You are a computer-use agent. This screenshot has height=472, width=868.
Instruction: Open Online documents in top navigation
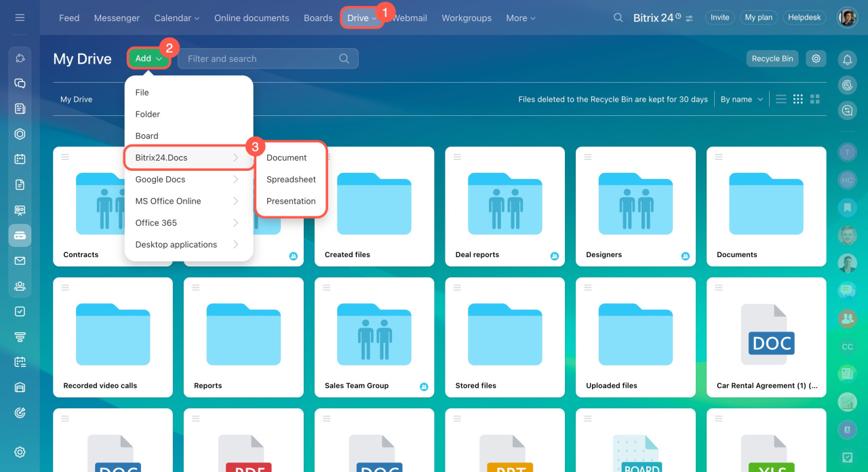tap(252, 18)
